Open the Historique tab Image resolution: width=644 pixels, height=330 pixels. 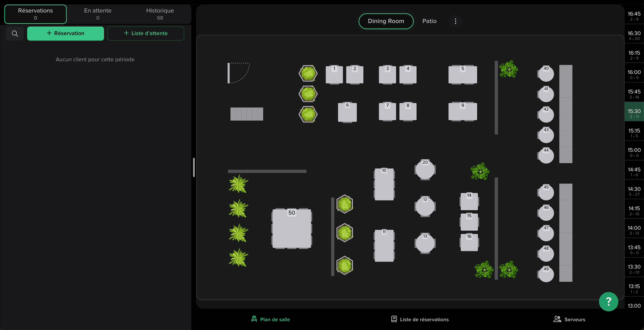(160, 14)
